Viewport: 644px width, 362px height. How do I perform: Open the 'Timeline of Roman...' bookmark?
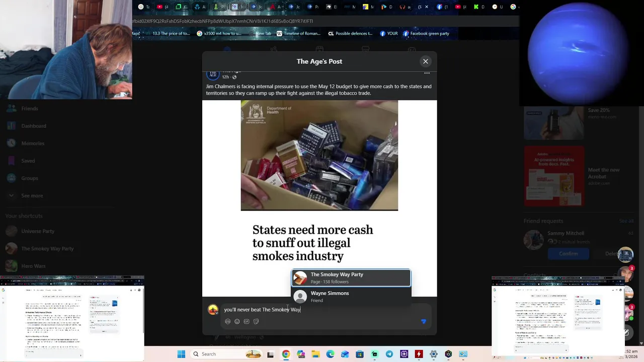[x=298, y=34]
